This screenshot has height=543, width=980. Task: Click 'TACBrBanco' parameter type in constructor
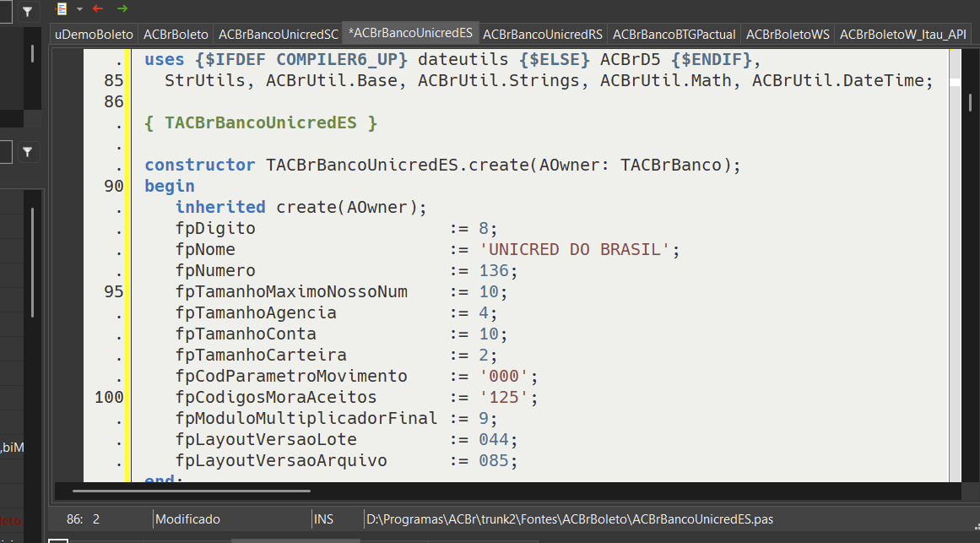point(670,166)
